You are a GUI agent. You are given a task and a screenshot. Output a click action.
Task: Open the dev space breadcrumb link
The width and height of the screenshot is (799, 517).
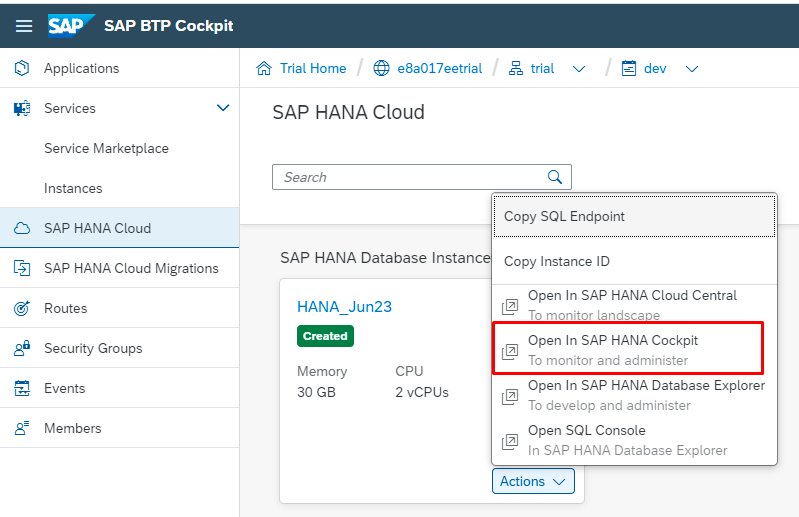(x=655, y=68)
